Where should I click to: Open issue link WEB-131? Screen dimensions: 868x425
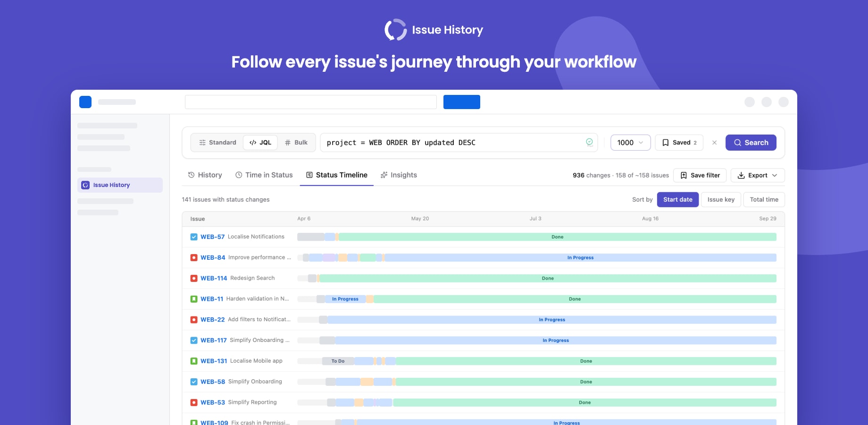click(x=214, y=361)
